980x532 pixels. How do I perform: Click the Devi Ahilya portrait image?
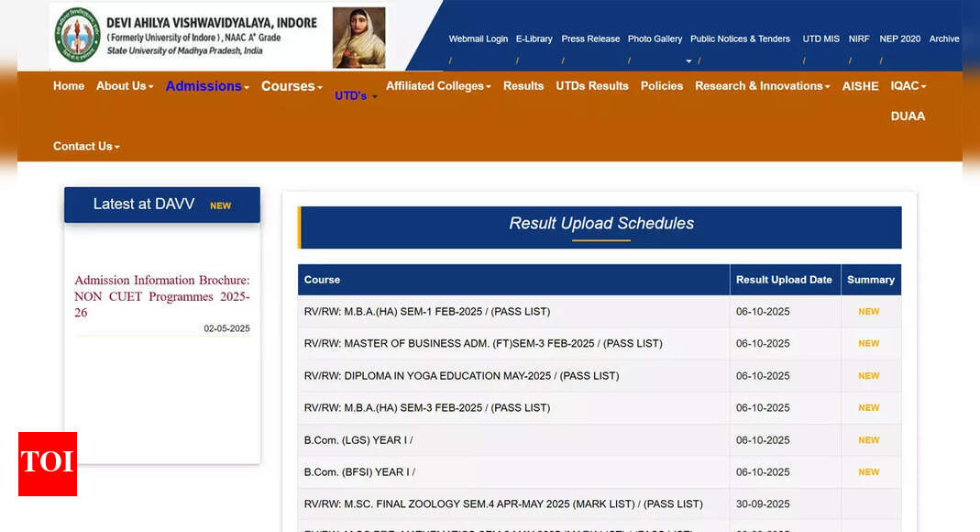coord(358,37)
